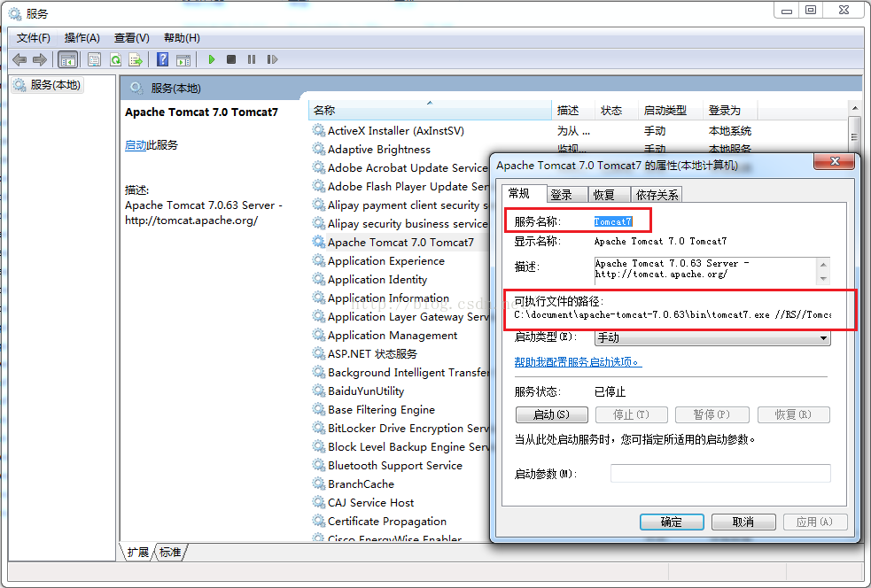Click the Tomcat7 service name field
871x588 pixels.
click(x=613, y=221)
